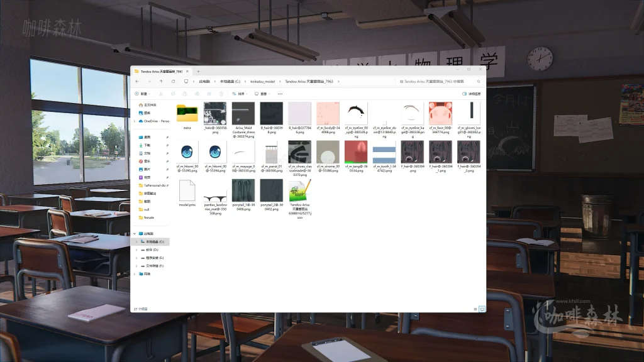
Task: Open the See more toolbar options
Action: (280, 94)
